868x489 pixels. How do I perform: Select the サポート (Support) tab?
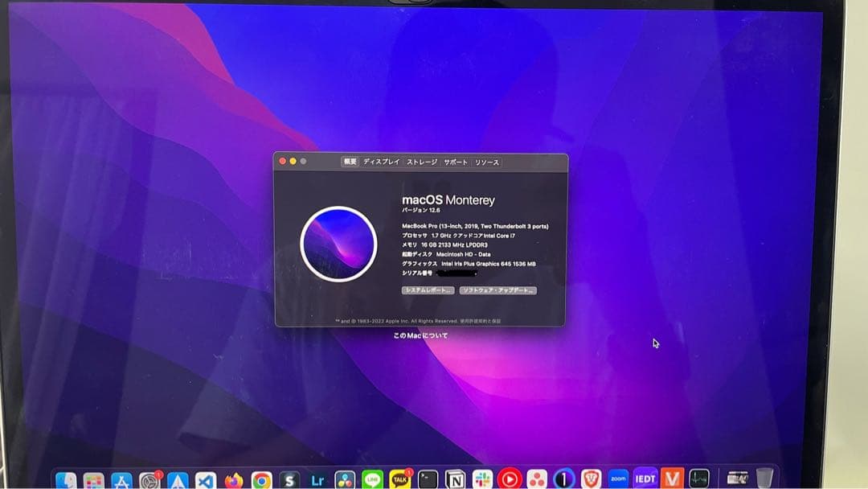(456, 162)
